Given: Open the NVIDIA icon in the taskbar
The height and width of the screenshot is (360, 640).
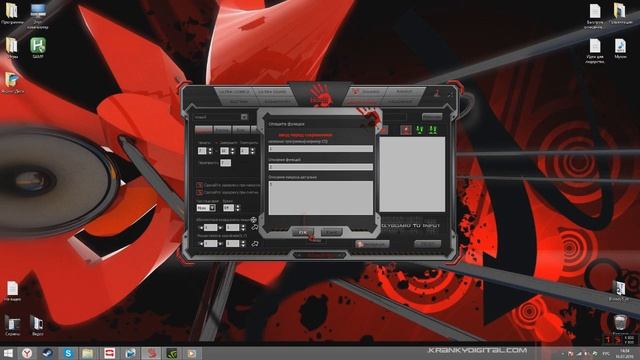Looking at the screenshot, I should coord(172,353).
